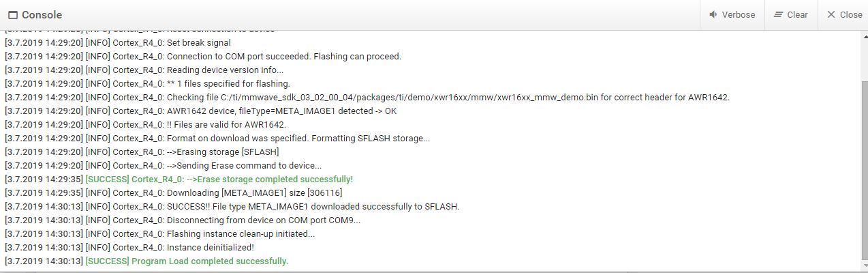
Task: Click 'Files are valid for AWR1642' line
Action: click(145, 125)
